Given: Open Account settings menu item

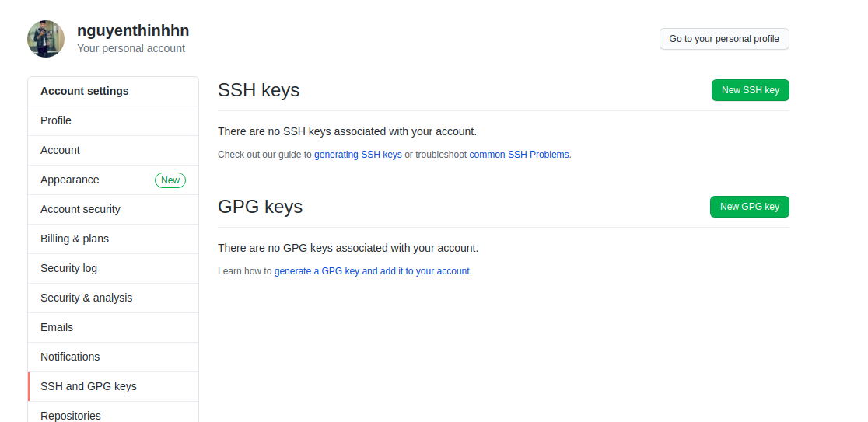Looking at the screenshot, I should click(x=60, y=150).
